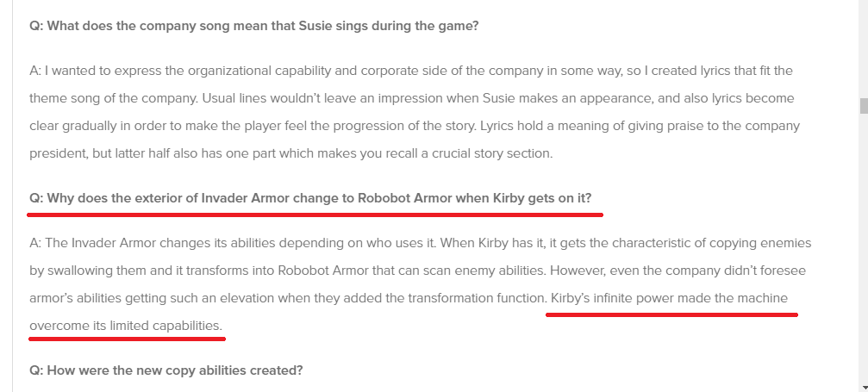Click the line beginning 'president, but latter half'
Screen dimensions: 868x392
click(x=291, y=154)
